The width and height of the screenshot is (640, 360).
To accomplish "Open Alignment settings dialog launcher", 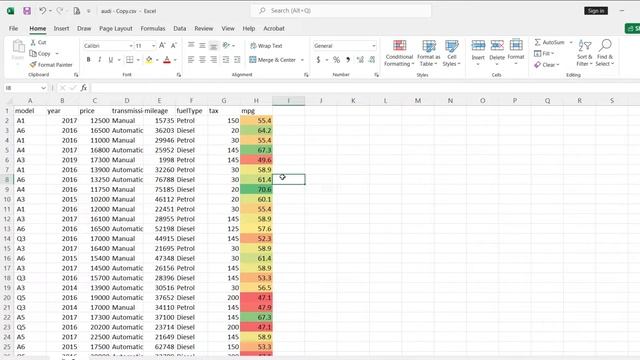I will 306,75.
